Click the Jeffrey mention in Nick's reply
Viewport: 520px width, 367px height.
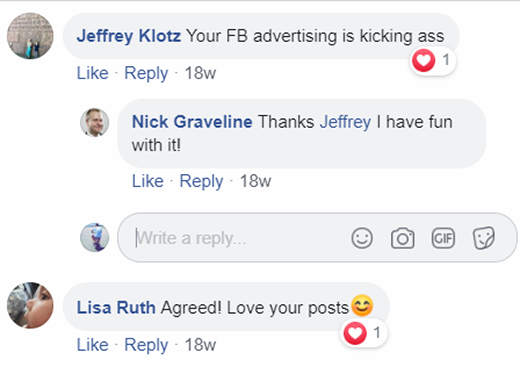pos(345,122)
